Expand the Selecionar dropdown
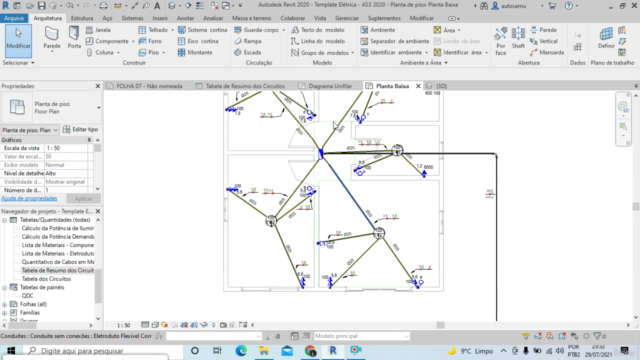This screenshot has width=640, height=360. pos(18,63)
